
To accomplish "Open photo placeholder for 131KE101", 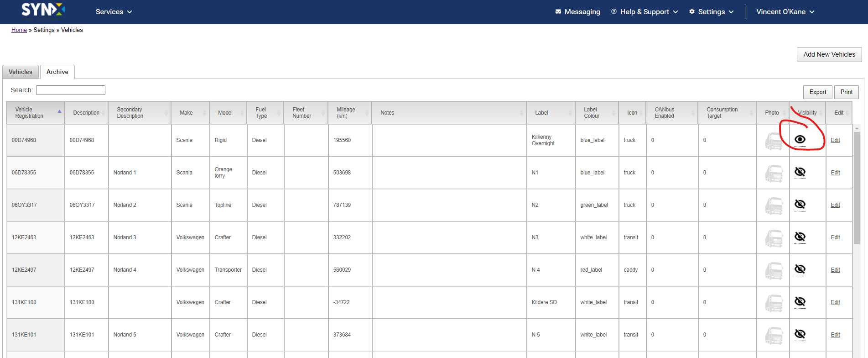I will [x=774, y=335].
